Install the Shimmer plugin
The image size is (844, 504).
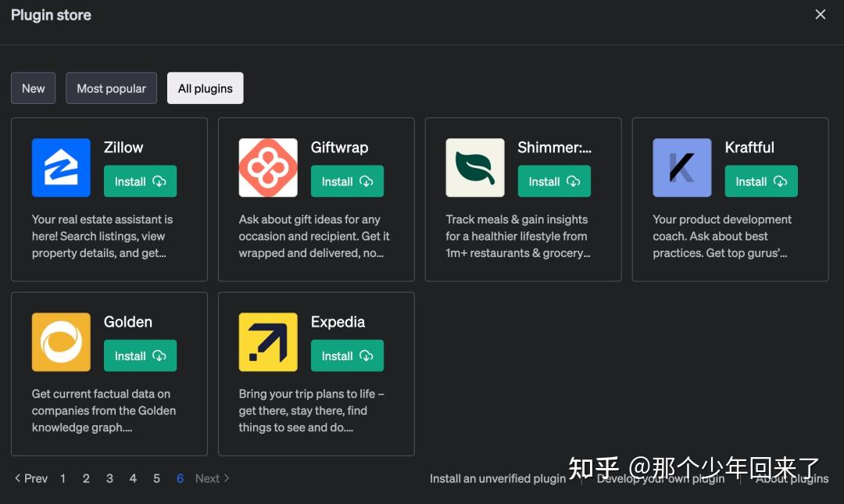(x=554, y=181)
